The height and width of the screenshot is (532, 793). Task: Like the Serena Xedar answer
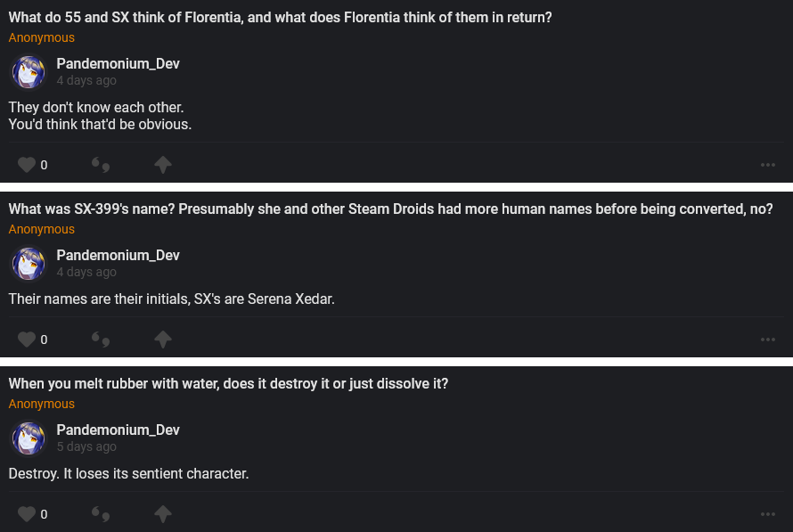point(27,340)
